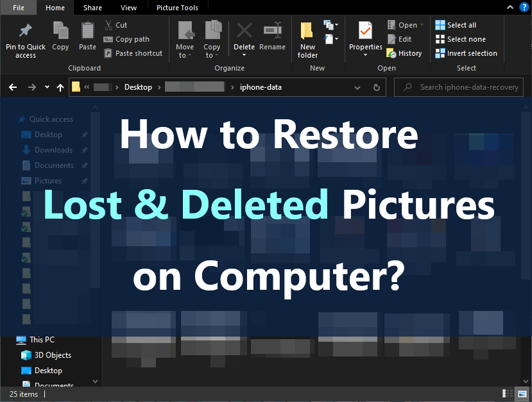Click Edit in Open group
This screenshot has width=532, height=402.
(399, 39)
